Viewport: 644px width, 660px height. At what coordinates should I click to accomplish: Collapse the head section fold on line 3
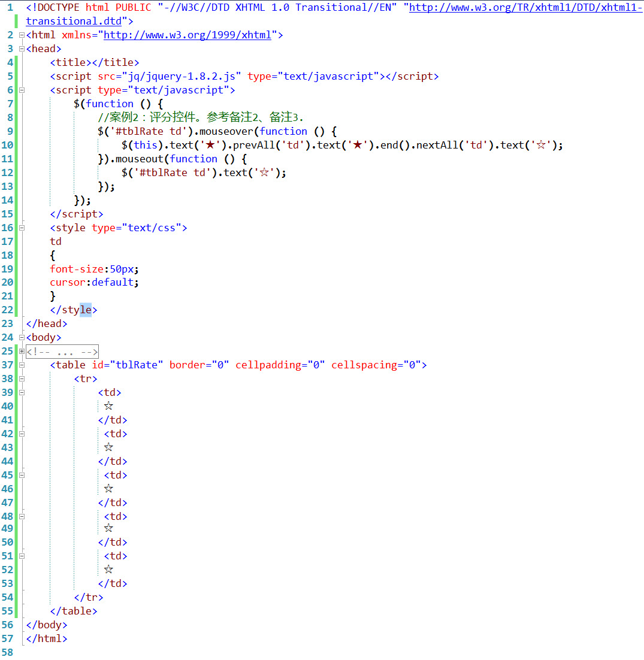point(22,49)
